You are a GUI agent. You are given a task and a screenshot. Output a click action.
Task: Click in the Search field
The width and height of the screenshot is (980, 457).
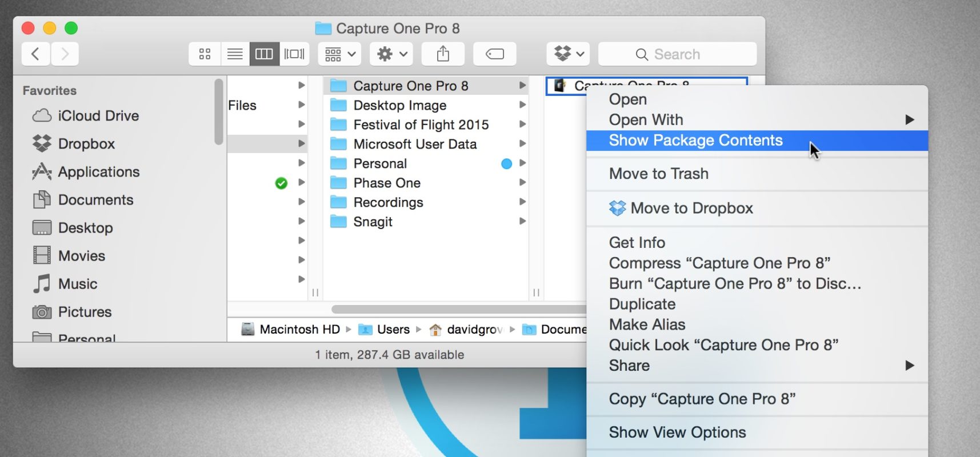pos(677,54)
